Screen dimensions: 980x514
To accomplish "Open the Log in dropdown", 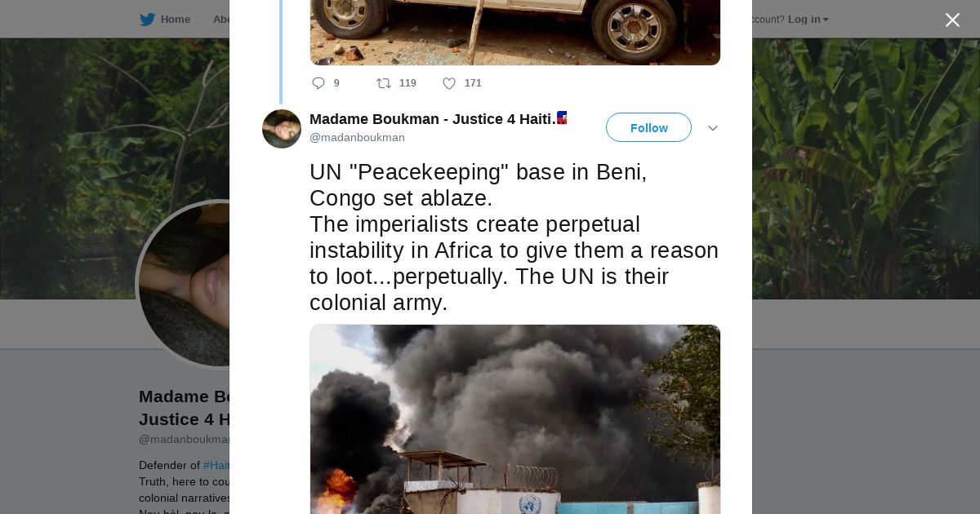I will click(808, 20).
